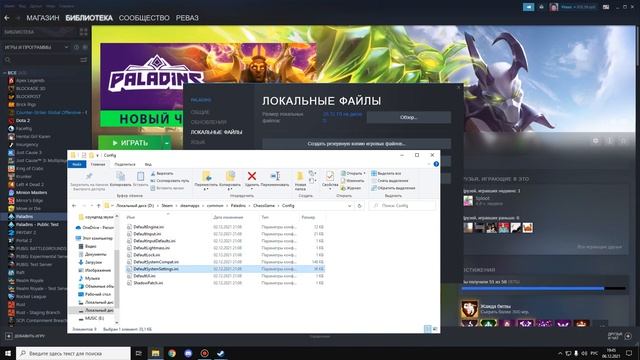Click the Cut command in Explorer ribbon

pyautogui.click(x=162, y=173)
